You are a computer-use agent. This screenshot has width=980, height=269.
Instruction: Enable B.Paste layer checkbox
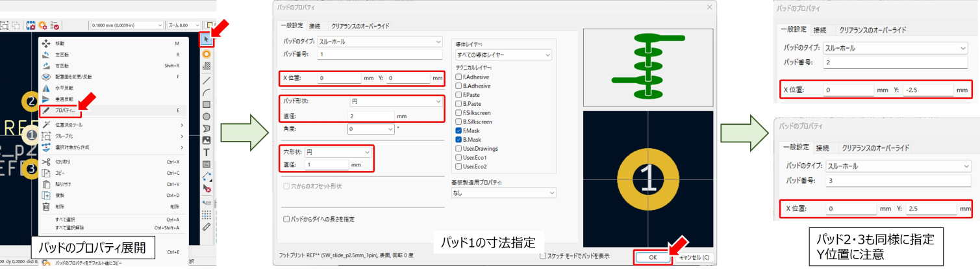458,103
